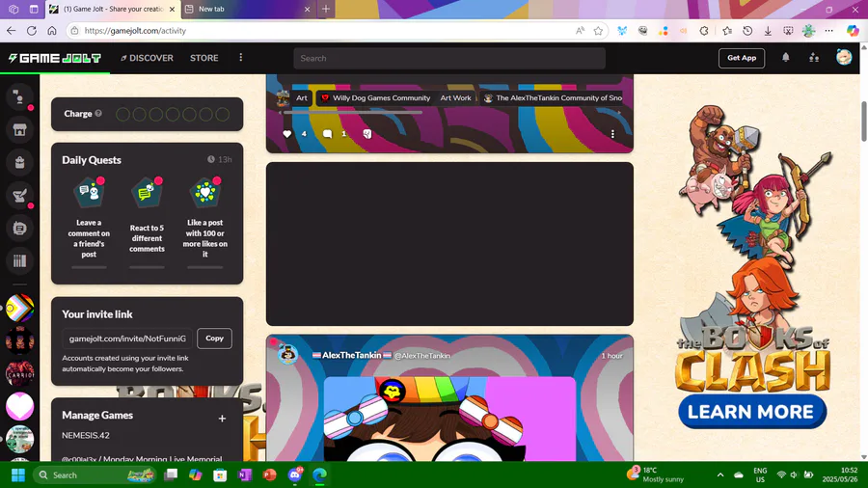868x488 pixels.
Task: Refresh the page
Action: pyautogui.click(x=32, y=31)
